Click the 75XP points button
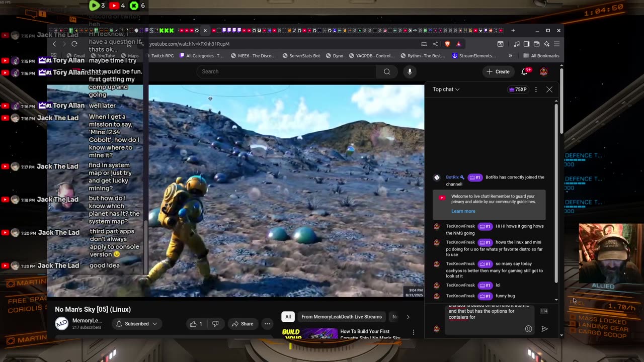The image size is (644, 362). (x=518, y=89)
